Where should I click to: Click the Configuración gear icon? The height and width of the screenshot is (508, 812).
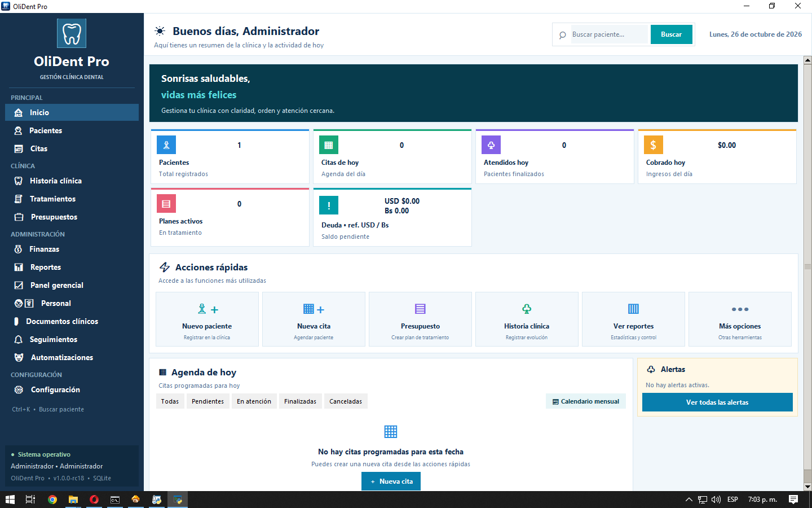[19, 389]
